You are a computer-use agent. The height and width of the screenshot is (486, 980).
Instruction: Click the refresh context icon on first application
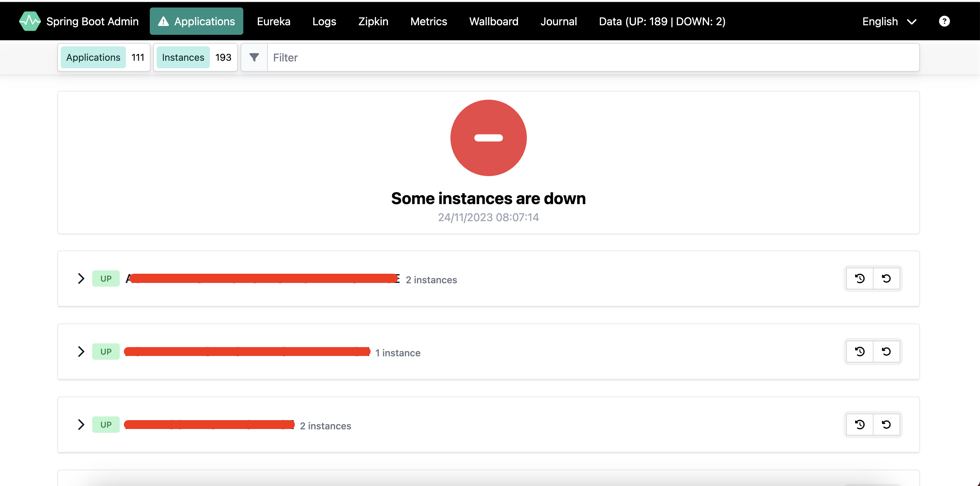(x=887, y=278)
